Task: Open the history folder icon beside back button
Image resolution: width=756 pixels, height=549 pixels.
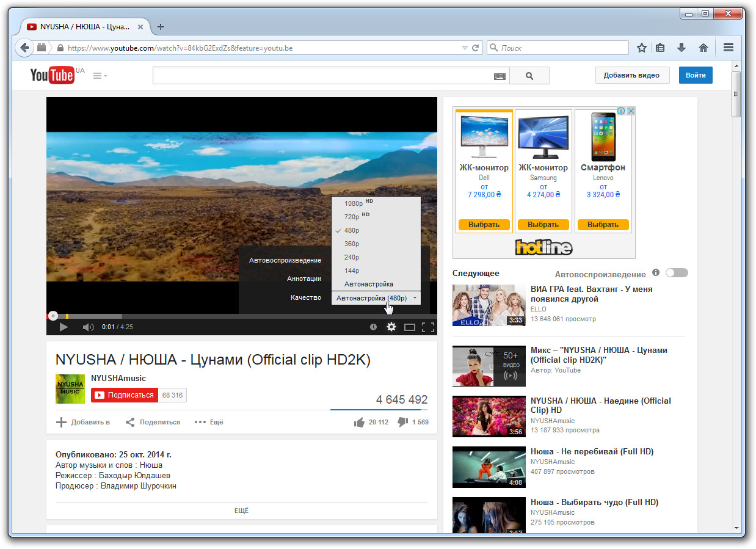Action: [x=42, y=48]
